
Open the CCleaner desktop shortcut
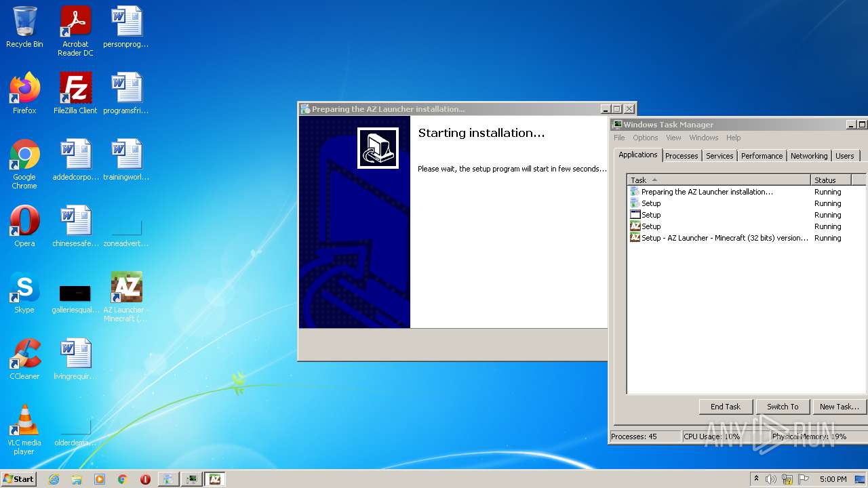24,359
